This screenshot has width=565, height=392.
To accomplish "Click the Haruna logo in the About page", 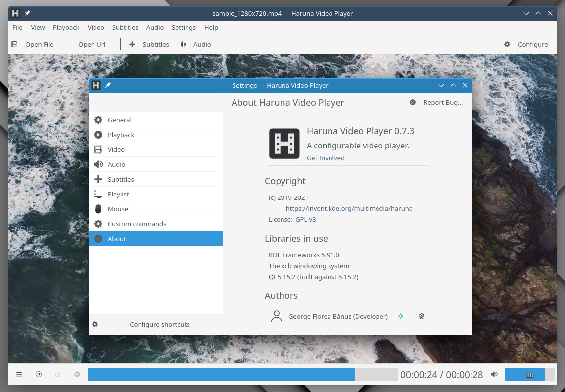I will pyautogui.click(x=284, y=144).
